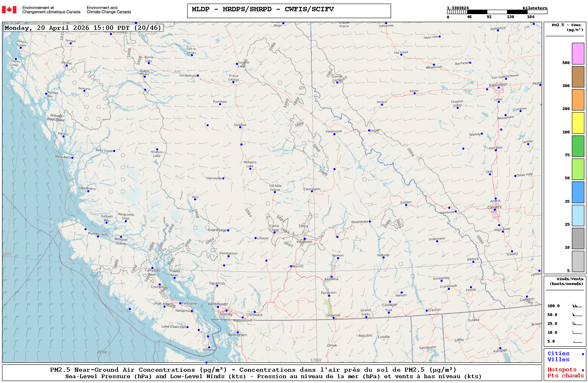
Task: Click the Vancouver city label on map
Action: click(217, 304)
